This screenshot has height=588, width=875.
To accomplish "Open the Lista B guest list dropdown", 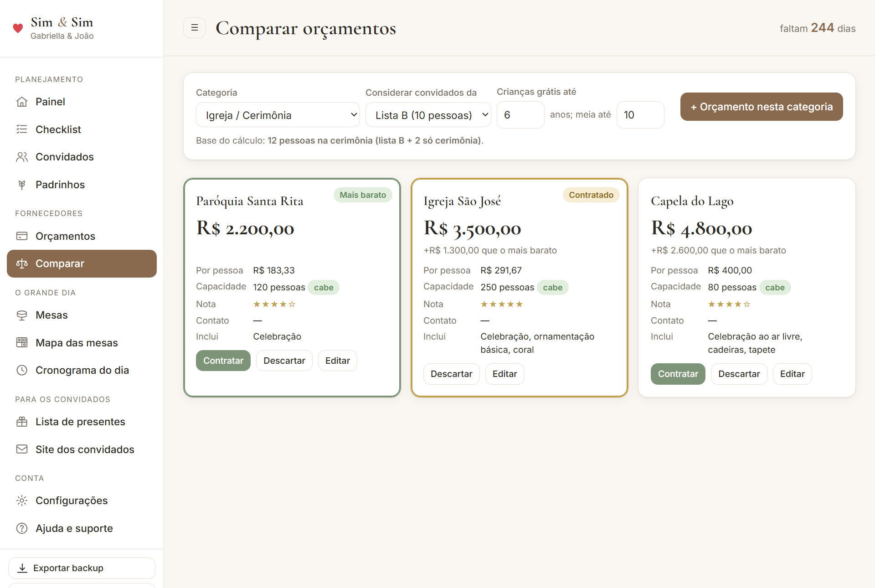I will 428,115.
